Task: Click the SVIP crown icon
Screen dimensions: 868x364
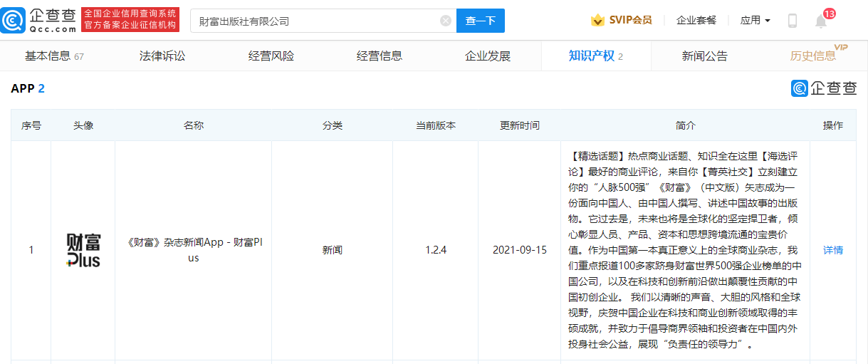Action: [597, 20]
